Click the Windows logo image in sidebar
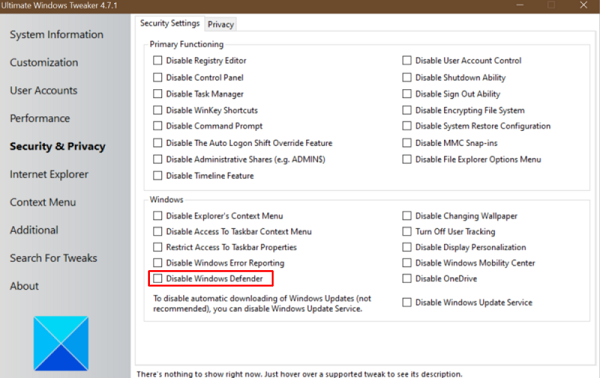The image size is (600, 378). tap(61, 343)
